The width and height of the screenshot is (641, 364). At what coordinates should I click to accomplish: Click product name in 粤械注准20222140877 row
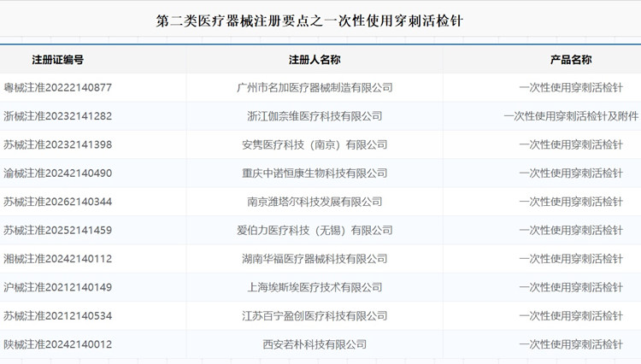point(571,87)
